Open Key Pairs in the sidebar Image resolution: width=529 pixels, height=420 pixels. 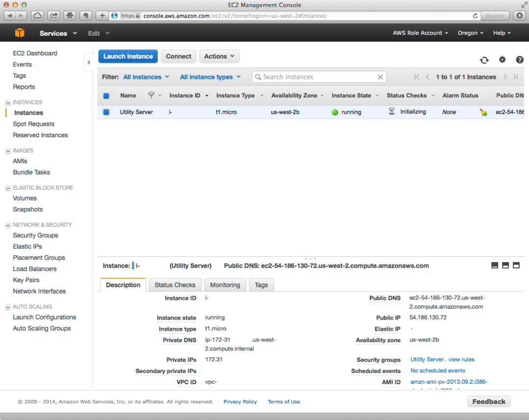pos(26,280)
